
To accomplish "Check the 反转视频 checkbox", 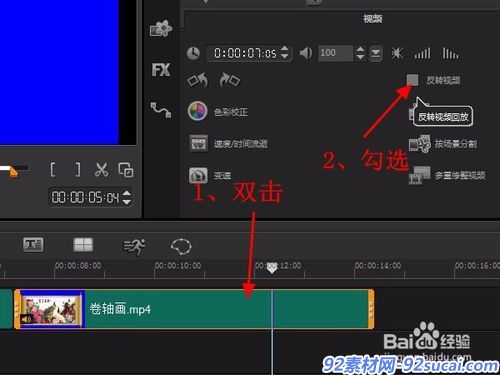I will 412,80.
